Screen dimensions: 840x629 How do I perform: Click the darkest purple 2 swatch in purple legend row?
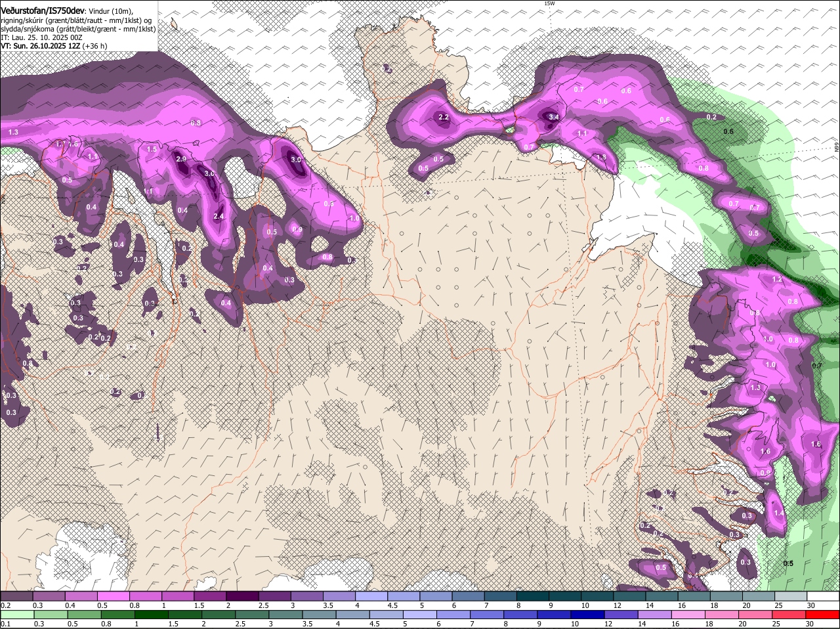click(x=242, y=596)
